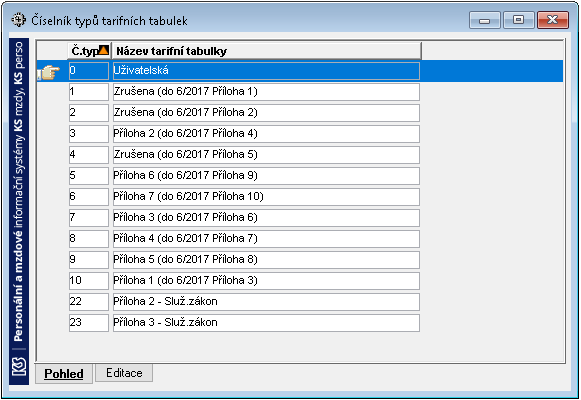Maximize the Číselník window

tap(518, 20)
